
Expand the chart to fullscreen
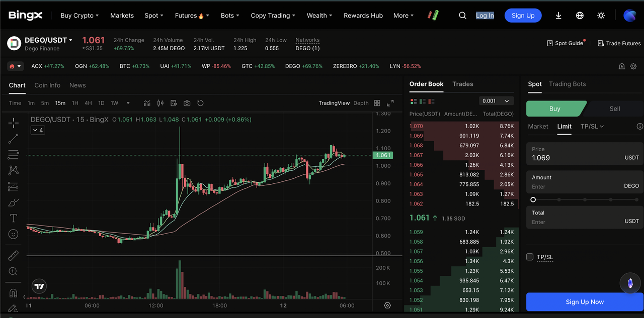click(x=390, y=103)
